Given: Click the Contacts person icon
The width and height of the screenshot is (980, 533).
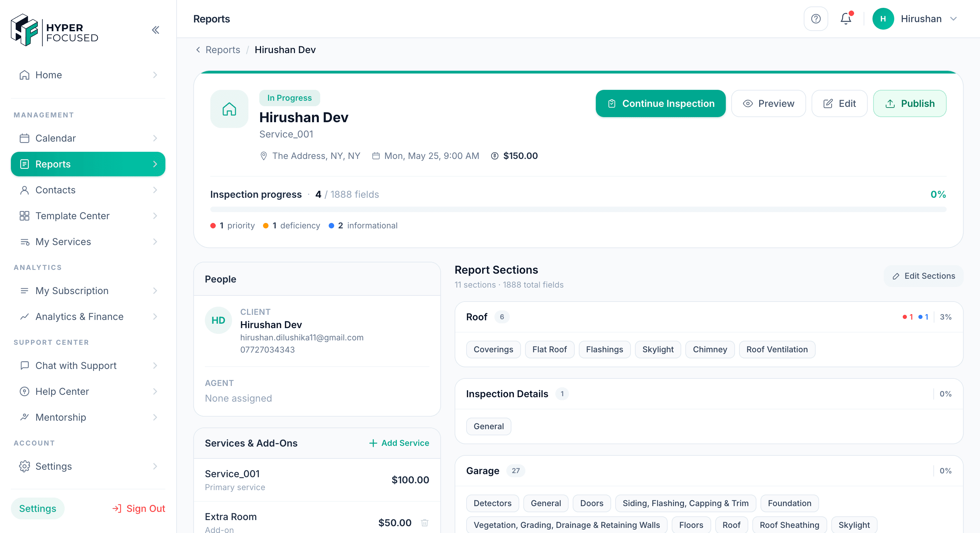Looking at the screenshot, I should (24, 190).
